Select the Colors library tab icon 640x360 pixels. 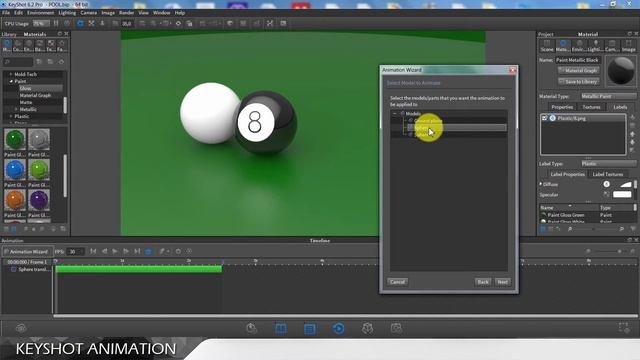(x=18, y=45)
